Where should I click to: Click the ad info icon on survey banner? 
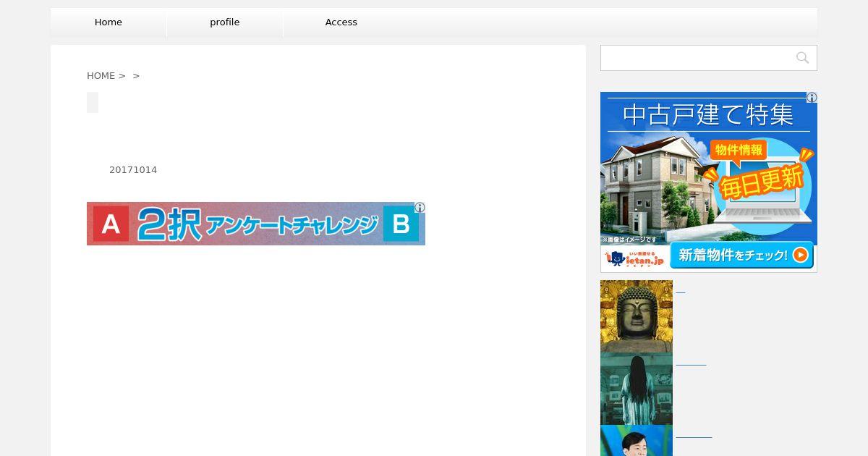[420, 207]
